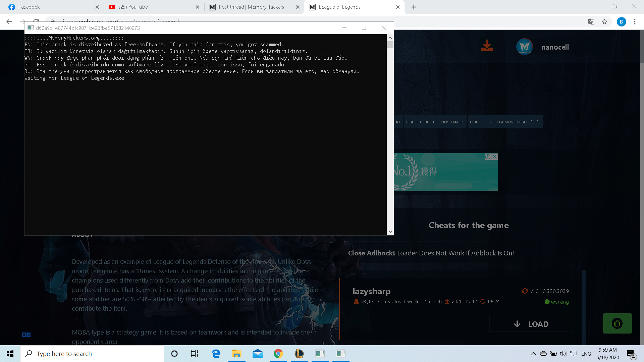The image size is (644, 362).
Task: Open the Windows Start menu
Action: pyautogui.click(x=10, y=354)
